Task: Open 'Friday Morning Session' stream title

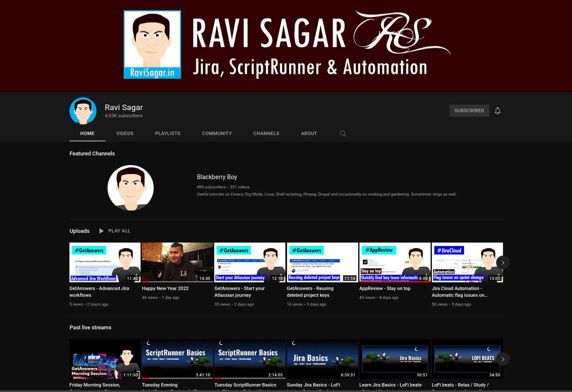Action: tap(95, 385)
